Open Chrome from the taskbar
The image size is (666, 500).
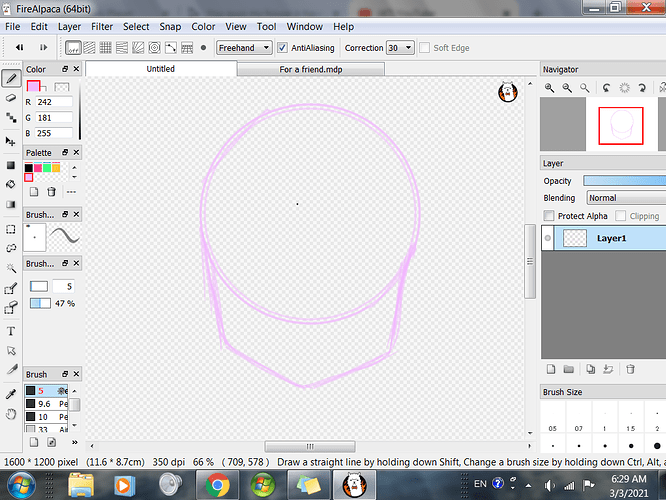[217, 485]
